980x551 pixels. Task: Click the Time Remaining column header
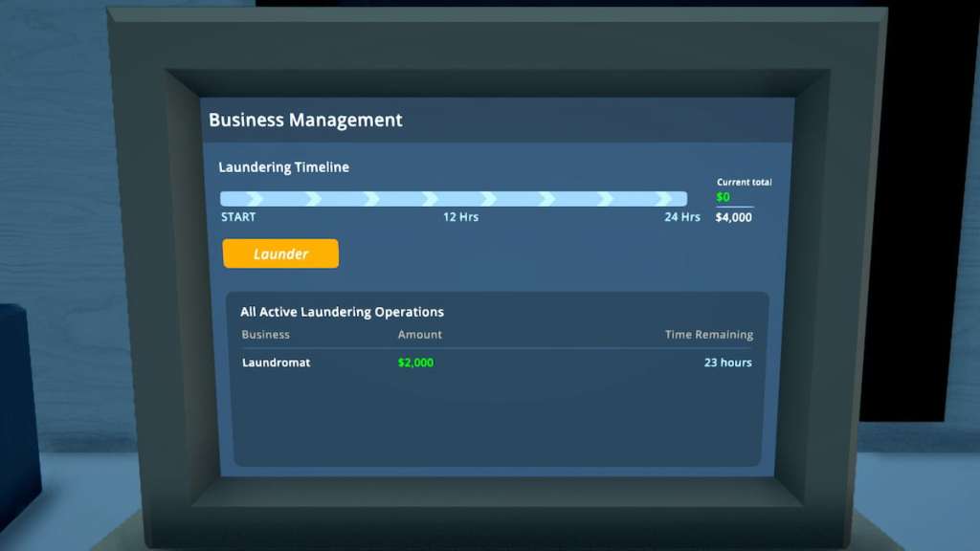coord(711,334)
